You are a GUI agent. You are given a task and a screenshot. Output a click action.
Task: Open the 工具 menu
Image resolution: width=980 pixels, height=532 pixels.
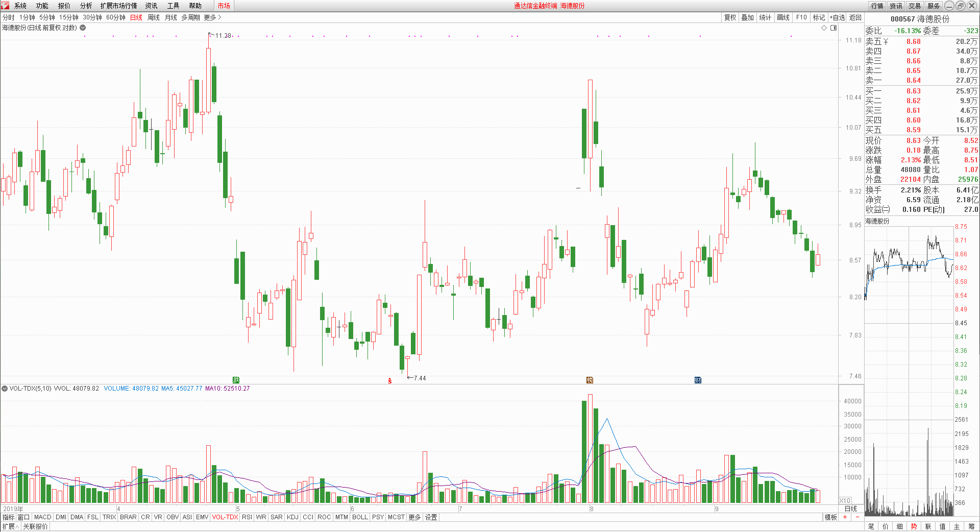(174, 6)
